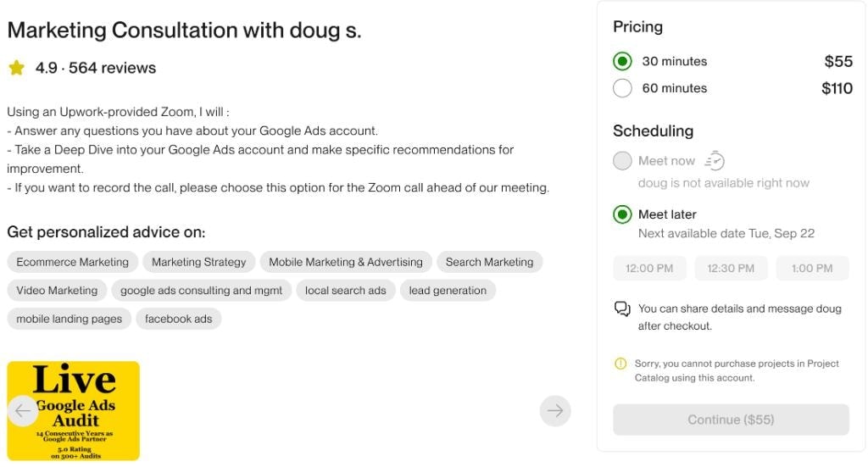The height and width of the screenshot is (467, 868).
Task: Click the yellow rating star icon
Action: point(17,68)
